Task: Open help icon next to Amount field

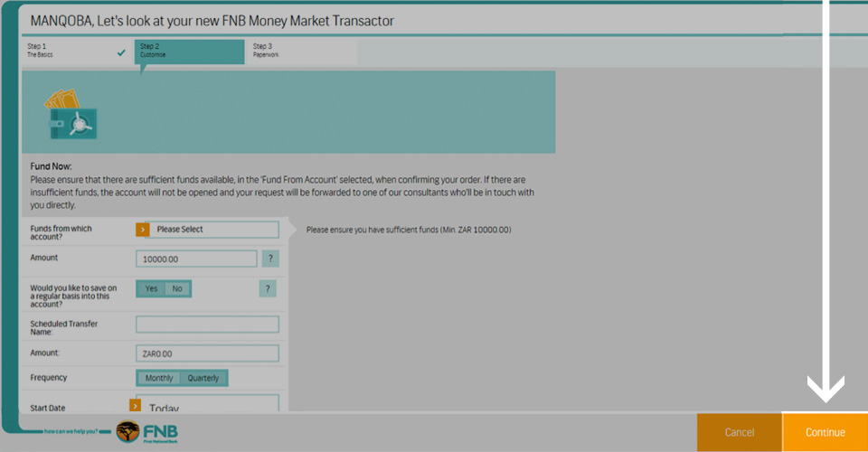Action: pyautogui.click(x=270, y=259)
